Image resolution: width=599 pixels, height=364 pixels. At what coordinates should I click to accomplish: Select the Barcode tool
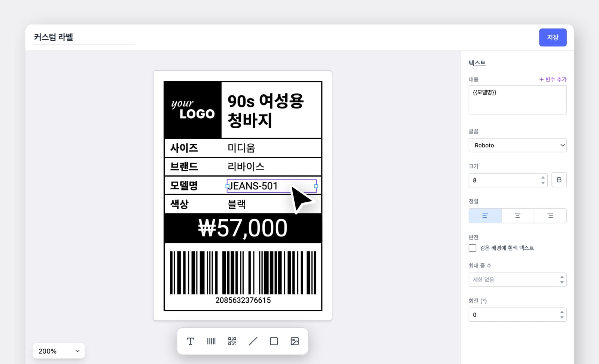(211, 341)
